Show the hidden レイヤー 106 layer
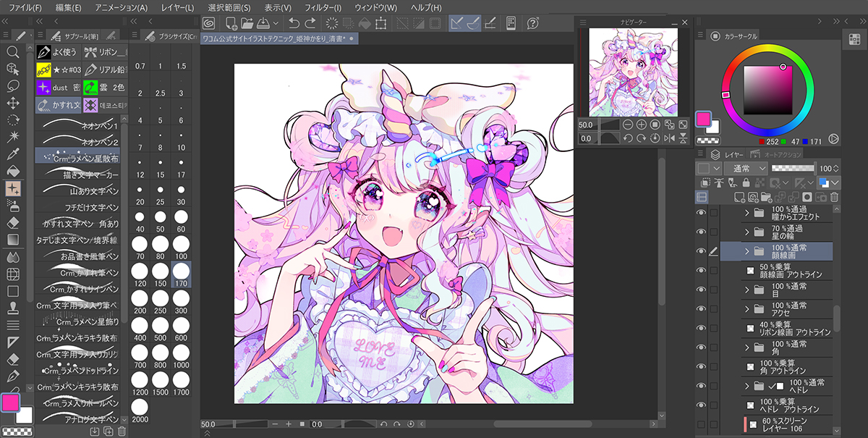Image resolution: width=868 pixels, height=438 pixels. 700,424
